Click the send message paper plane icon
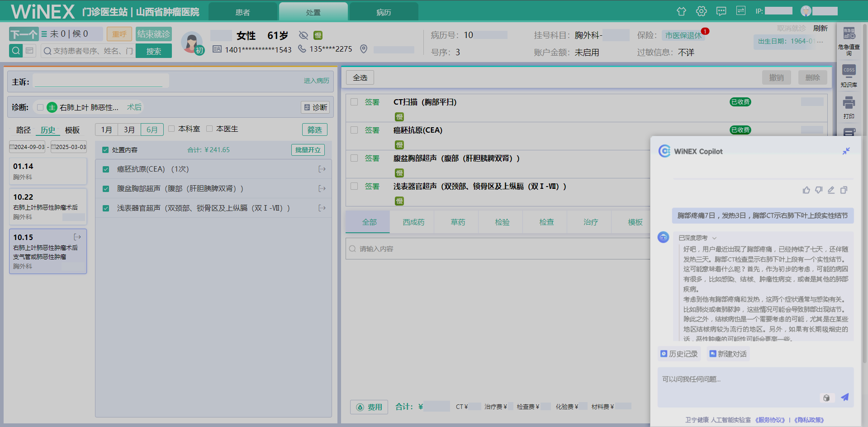Screen dimensions: 868x427 tap(844, 397)
